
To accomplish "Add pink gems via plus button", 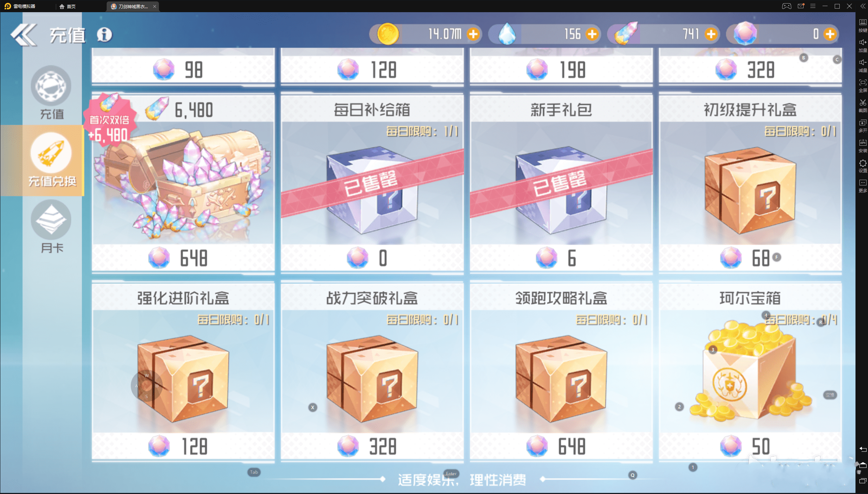I will coord(830,34).
